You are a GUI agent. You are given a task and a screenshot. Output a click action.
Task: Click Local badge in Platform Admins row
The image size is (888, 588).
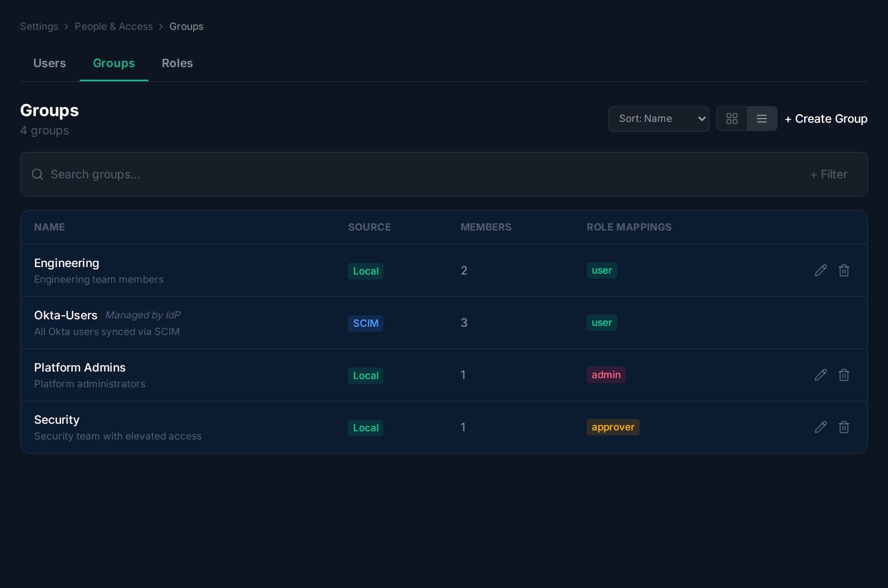[x=366, y=375]
